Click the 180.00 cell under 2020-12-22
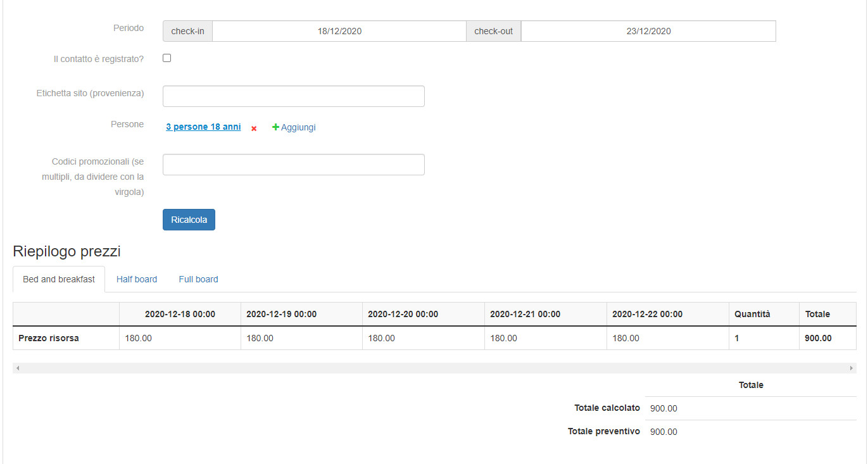Viewport: 868px width, 464px height. [668, 338]
